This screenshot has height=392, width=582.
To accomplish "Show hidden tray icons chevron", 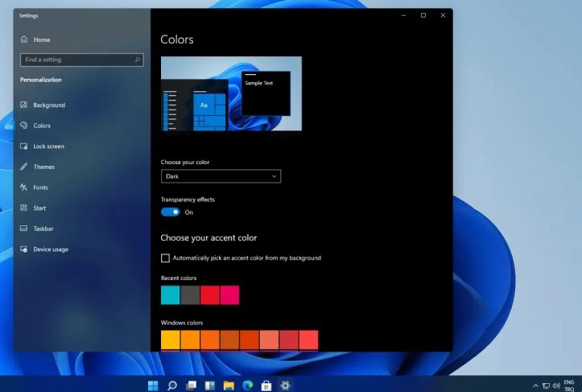I will [535, 386].
